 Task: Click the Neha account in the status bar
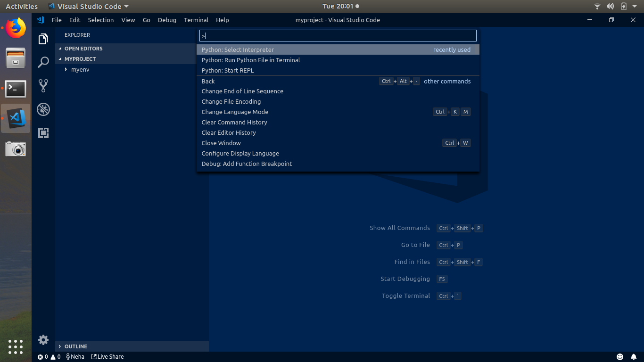pyautogui.click(x=75, y=357)
